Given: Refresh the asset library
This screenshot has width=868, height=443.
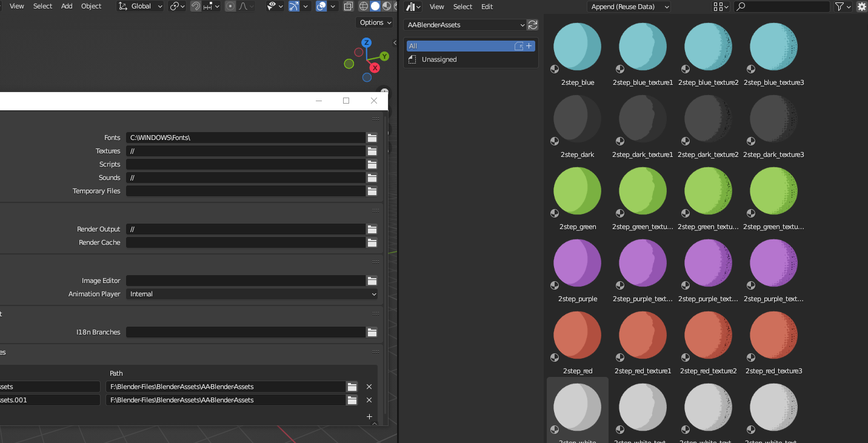Looking at the screenshot, I should click(x=533, y=25).
